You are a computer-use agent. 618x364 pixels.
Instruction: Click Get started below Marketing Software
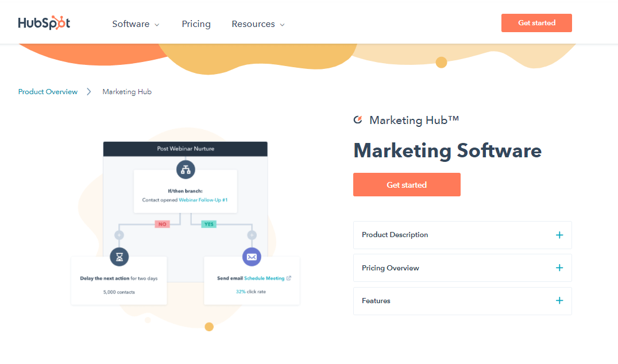407,185
